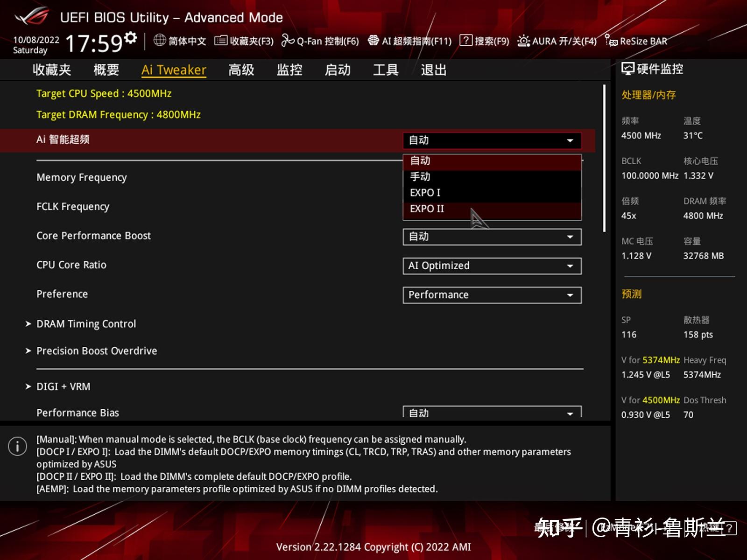Open the AI overclocking guide brain icon
Image resolution: width=747 pixels, height=560 pixels.
click(x=373, y=41)
